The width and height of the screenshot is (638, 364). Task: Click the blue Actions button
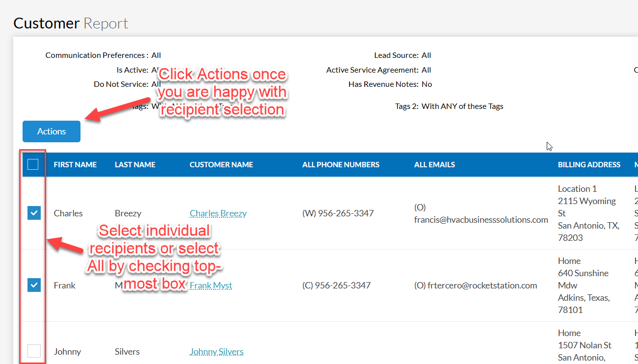tap(52, 131)
